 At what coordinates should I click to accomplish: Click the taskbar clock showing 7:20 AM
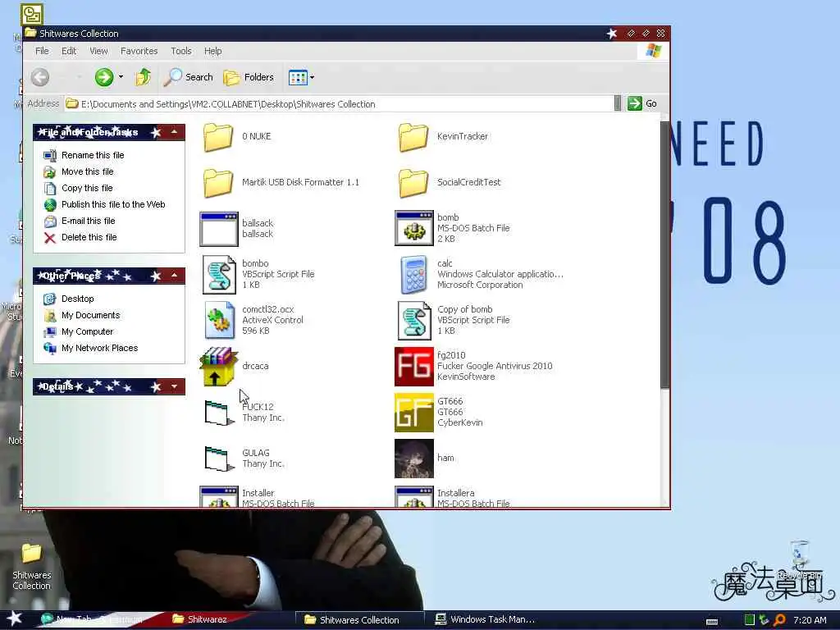coord(810,620)
